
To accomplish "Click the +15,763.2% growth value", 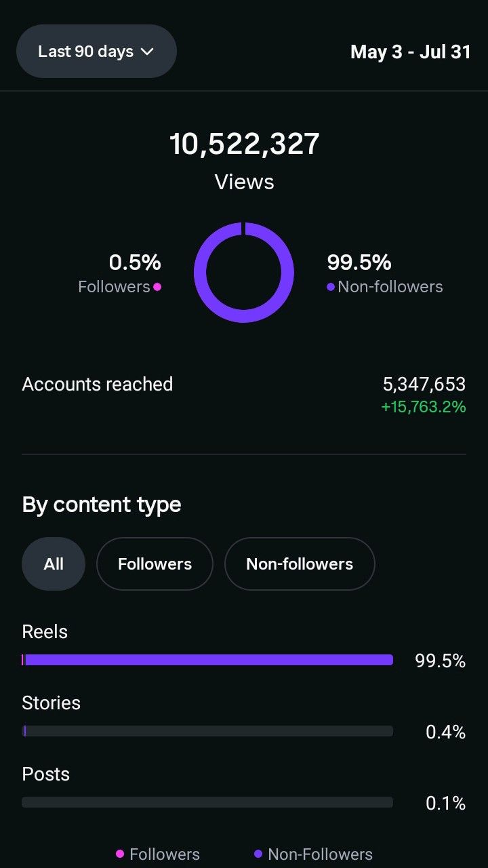I will 423,407.
